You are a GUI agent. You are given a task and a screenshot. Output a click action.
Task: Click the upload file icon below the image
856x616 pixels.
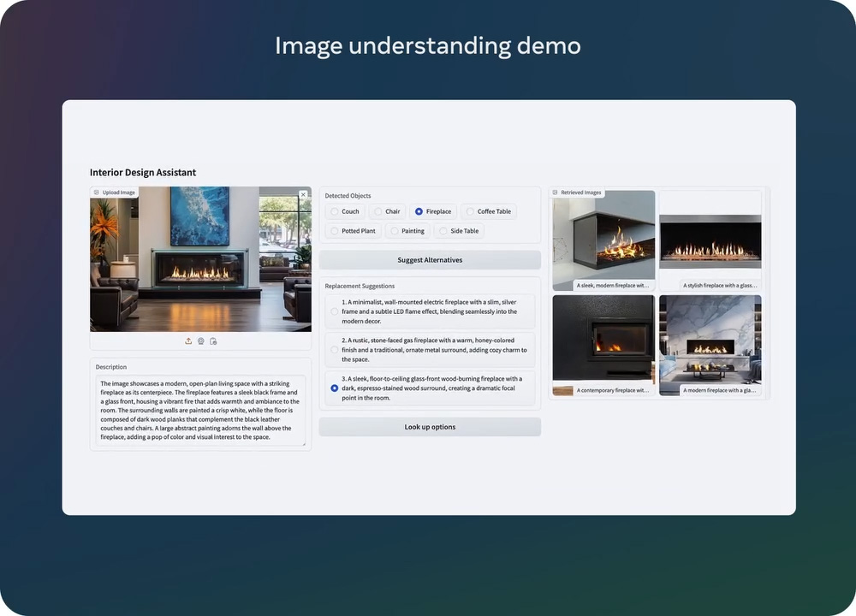188,341
